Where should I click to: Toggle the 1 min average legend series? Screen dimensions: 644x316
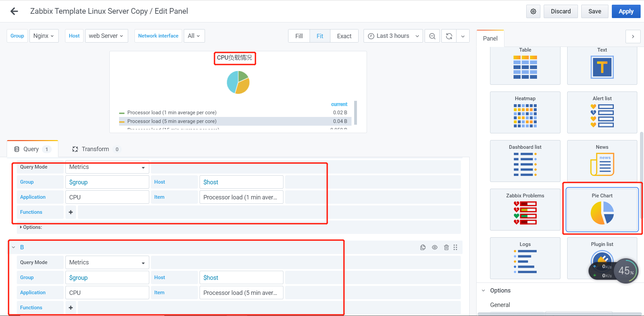pyautogui.click(x=172, y=113)
